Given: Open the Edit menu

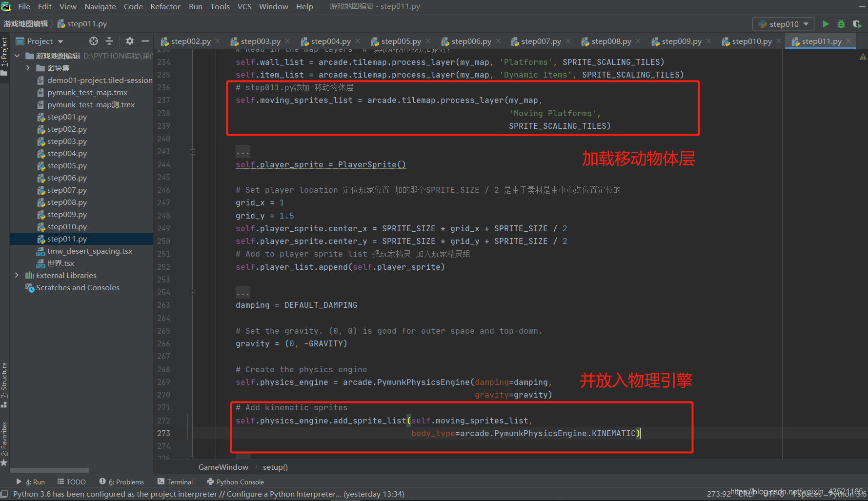Looking at the screenshot, I should click(45, 6).
